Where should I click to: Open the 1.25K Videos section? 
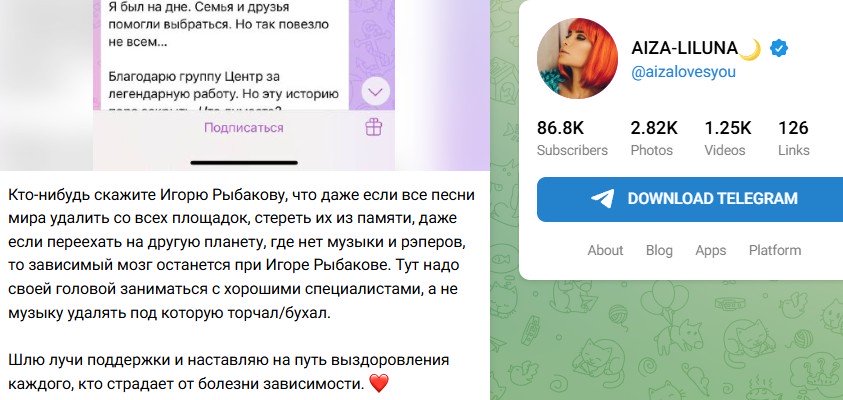point(727,138)
